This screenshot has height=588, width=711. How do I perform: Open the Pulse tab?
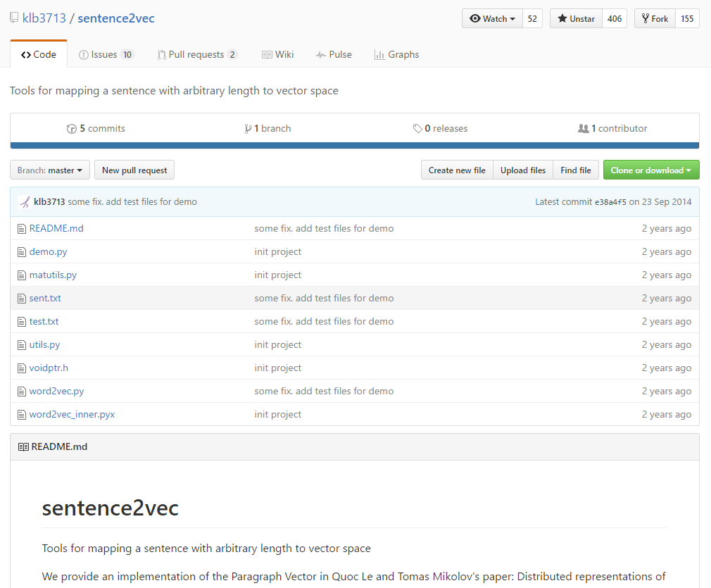334,54
